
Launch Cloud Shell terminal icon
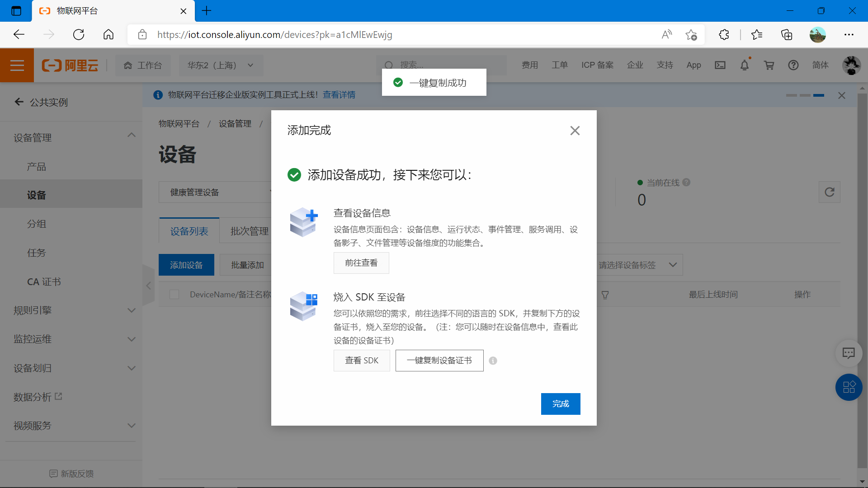point(720,65)
